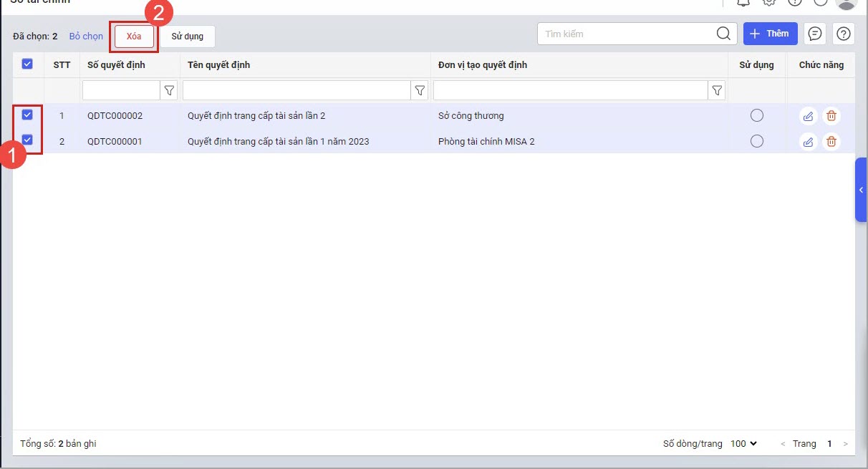Open the feedback chat bubble icon
The height and width of the screenshot is (469, 868).
tap(814, 34)
